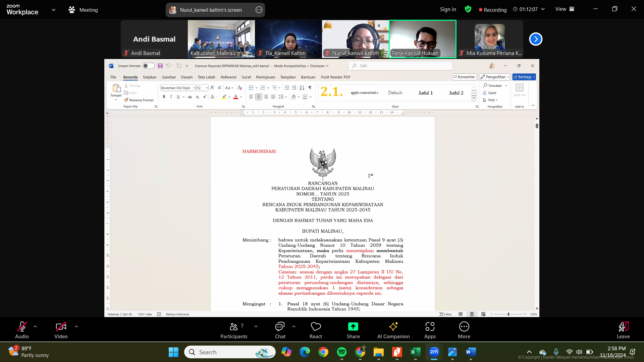Switch to Fokus mode in status bar
This screenshot has height=362, width=644.
[445, 314]
